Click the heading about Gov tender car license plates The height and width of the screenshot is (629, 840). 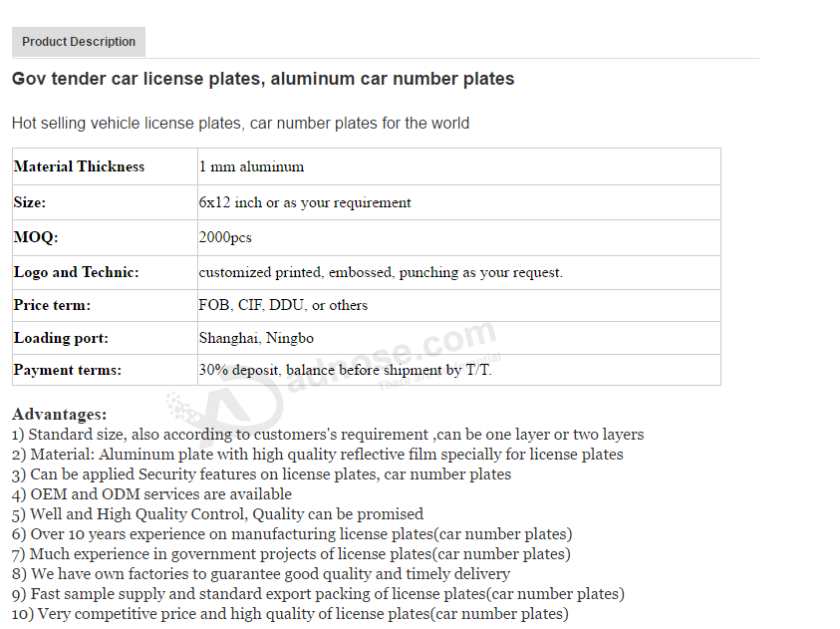263,79
